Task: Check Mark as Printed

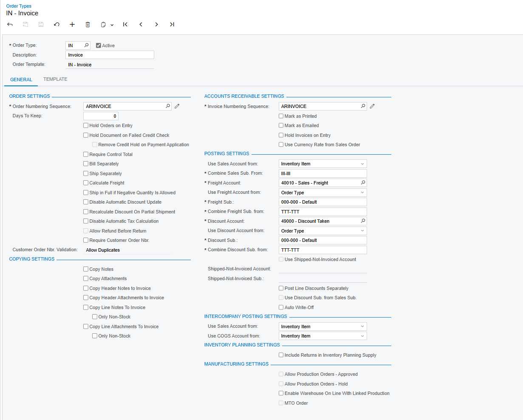Action: (x=281, y=116)
